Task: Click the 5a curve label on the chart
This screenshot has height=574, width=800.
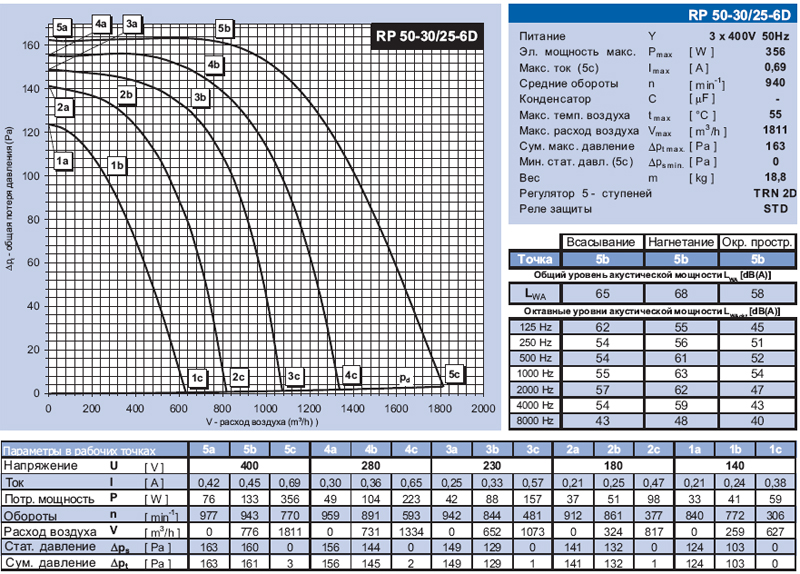Action: [64, 28]
